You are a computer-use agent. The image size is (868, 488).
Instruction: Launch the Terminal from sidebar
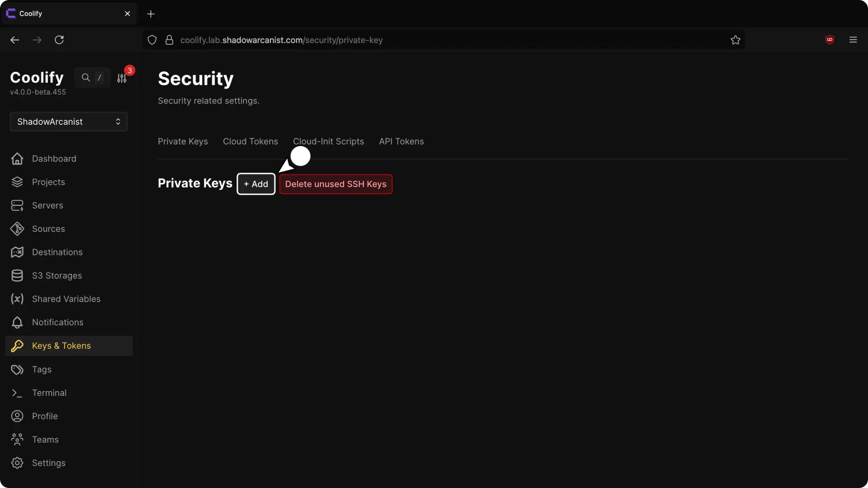click(50, 393)
